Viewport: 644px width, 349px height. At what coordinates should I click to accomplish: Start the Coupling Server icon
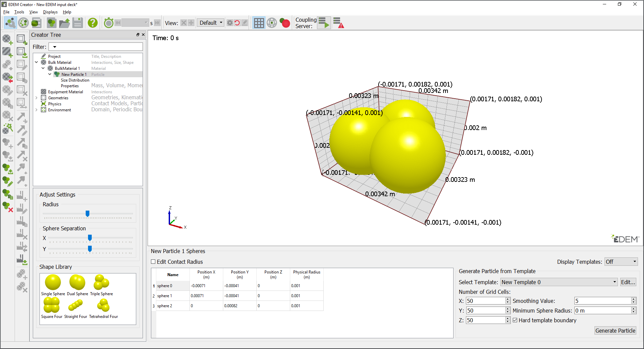(x=324, y=23)
